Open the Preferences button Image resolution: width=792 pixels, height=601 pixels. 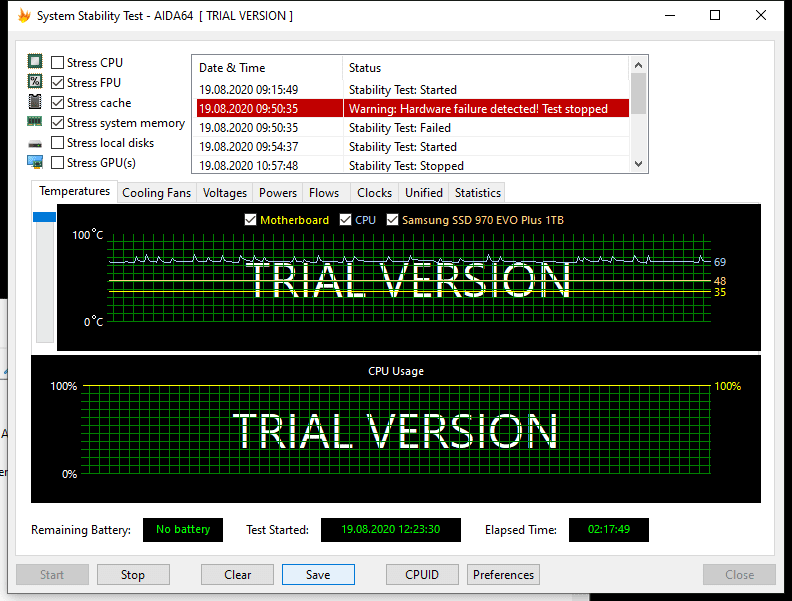coord(504,575)
